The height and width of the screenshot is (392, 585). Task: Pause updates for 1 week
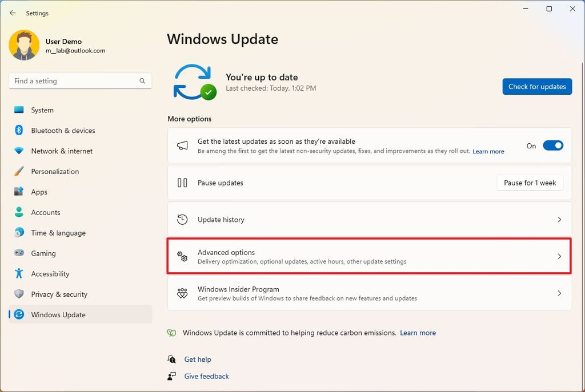(x=530, y=183)
